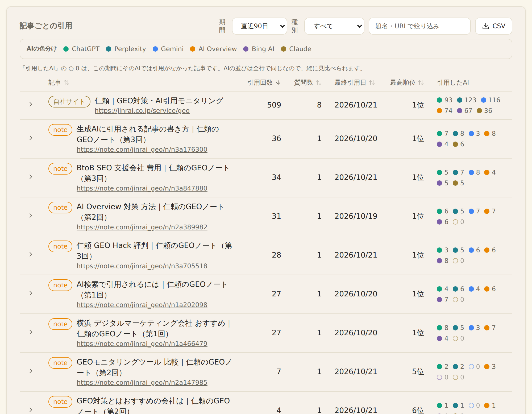Expand the GEOモニタリングツール 比較 row

[31, 371]
